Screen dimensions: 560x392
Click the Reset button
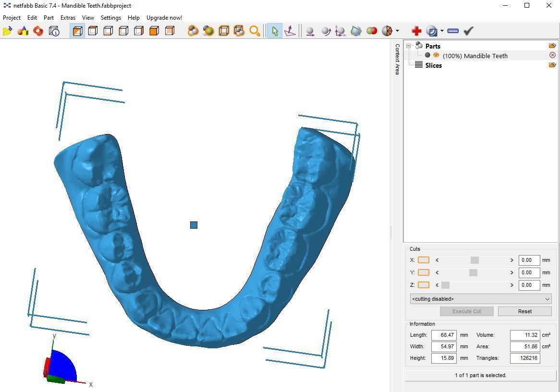524,311
